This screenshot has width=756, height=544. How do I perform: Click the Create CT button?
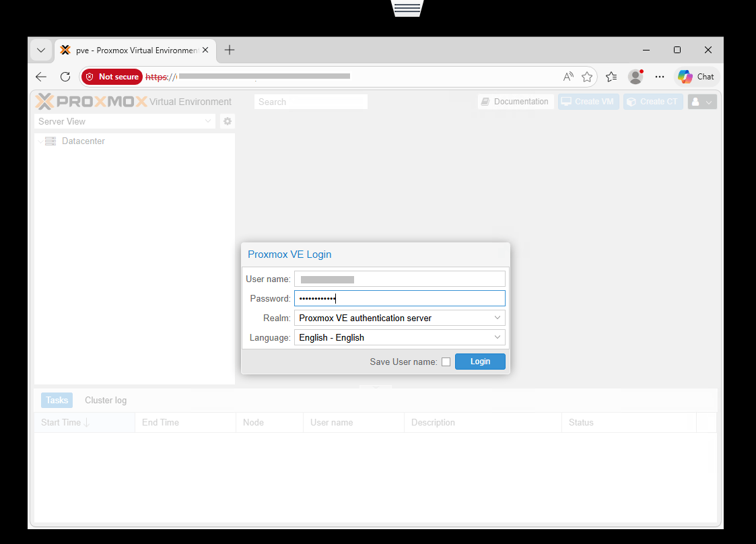pos(653,102)
